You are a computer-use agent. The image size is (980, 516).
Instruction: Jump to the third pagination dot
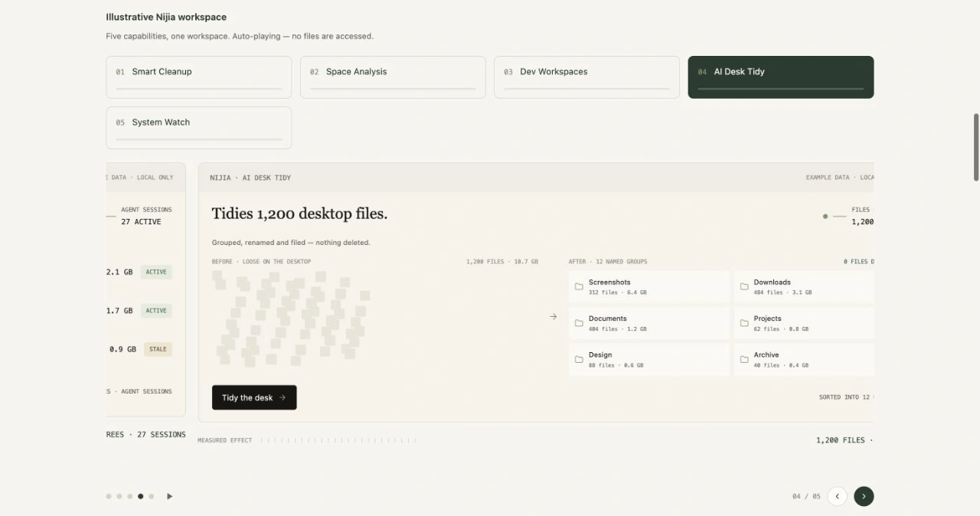pos(130,496)
